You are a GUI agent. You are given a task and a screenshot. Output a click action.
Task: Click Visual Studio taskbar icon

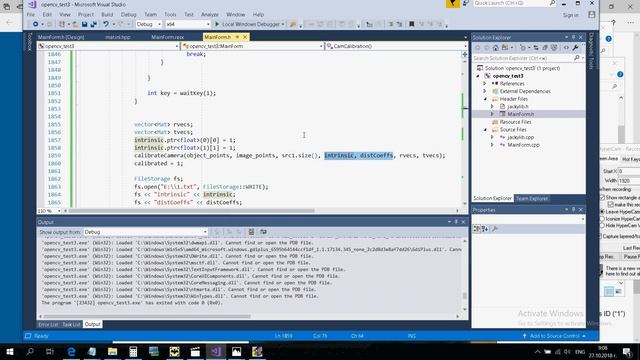pos(216,351)
